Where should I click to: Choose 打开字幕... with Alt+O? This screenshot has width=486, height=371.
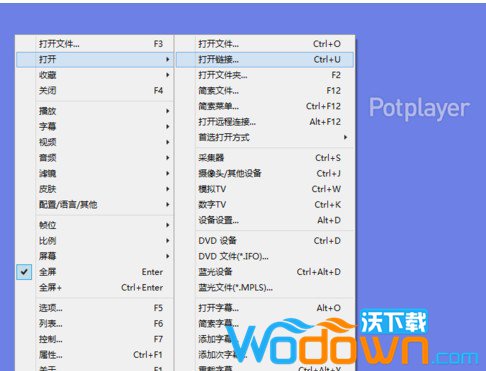click(x=265, y=308)
